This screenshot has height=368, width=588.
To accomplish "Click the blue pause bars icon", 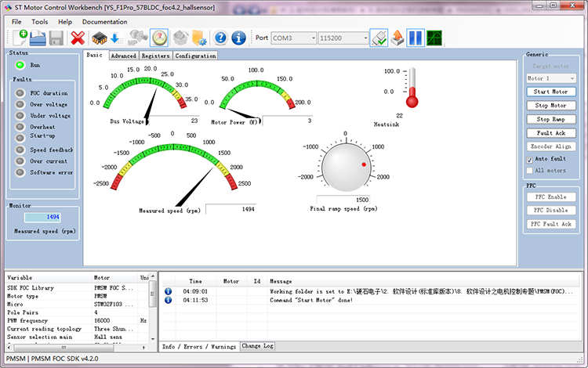I will coord(416,38).
